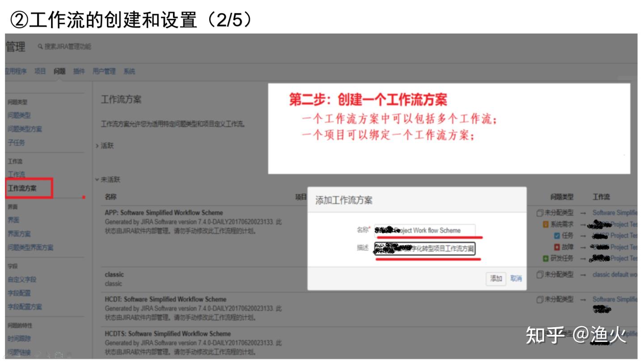Open the 问题 admin tab
Screen dimensions: 644x362
click(x=59, y=72)
